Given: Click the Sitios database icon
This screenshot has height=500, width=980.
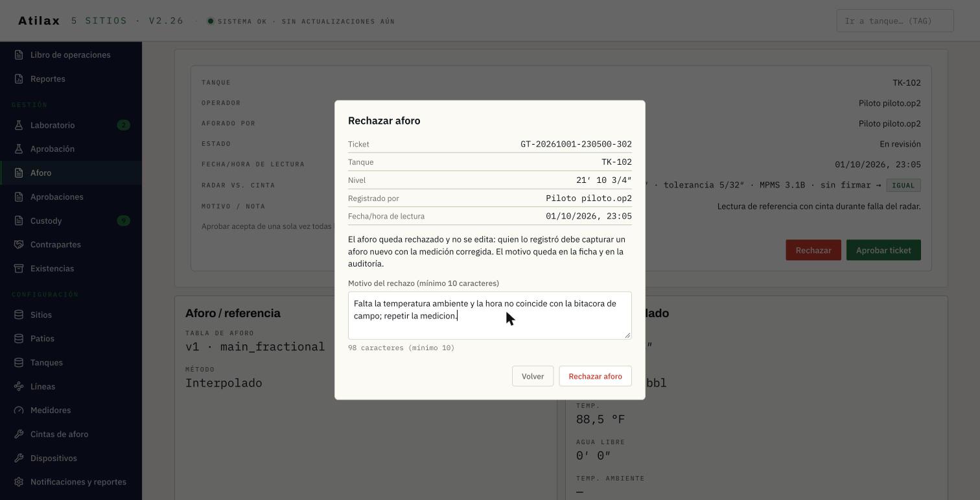Looking at the screenshot, I should [19, 315].
